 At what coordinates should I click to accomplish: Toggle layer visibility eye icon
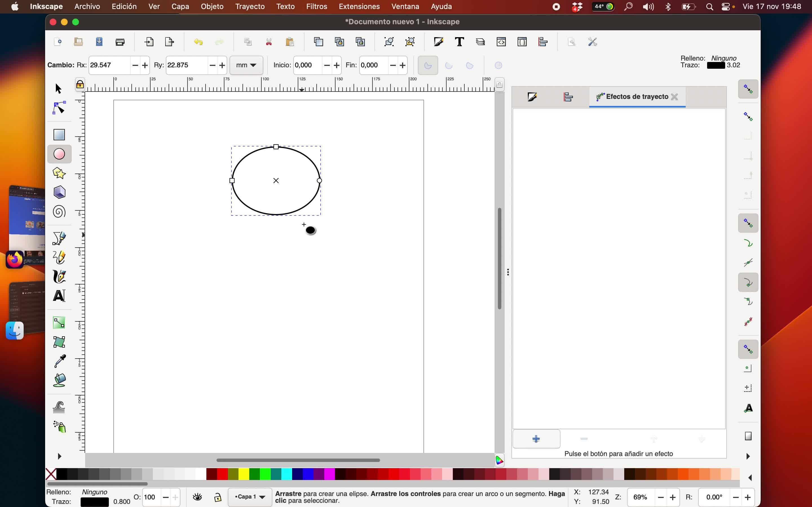197,497
